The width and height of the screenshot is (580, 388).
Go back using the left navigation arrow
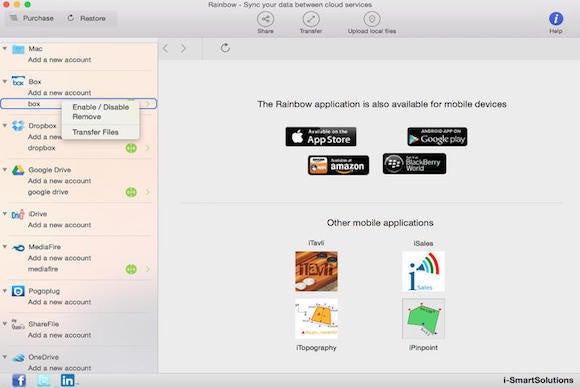click(166, 48)
